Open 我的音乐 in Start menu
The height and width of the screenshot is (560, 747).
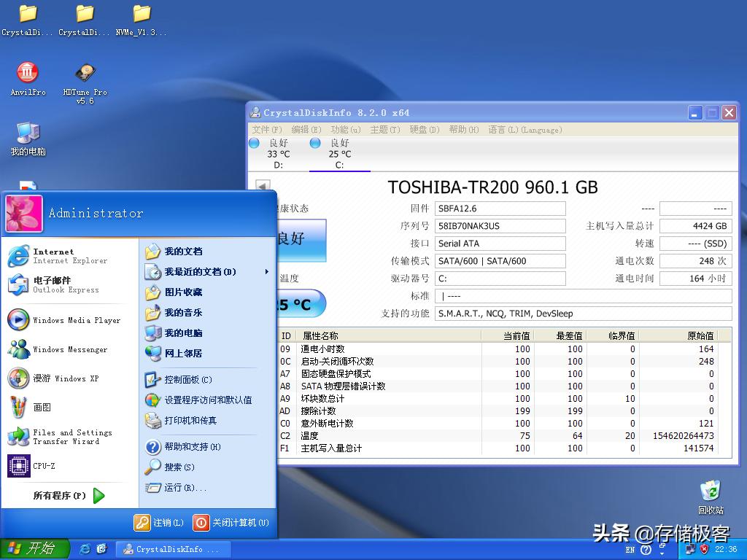(x=208, y=312)
